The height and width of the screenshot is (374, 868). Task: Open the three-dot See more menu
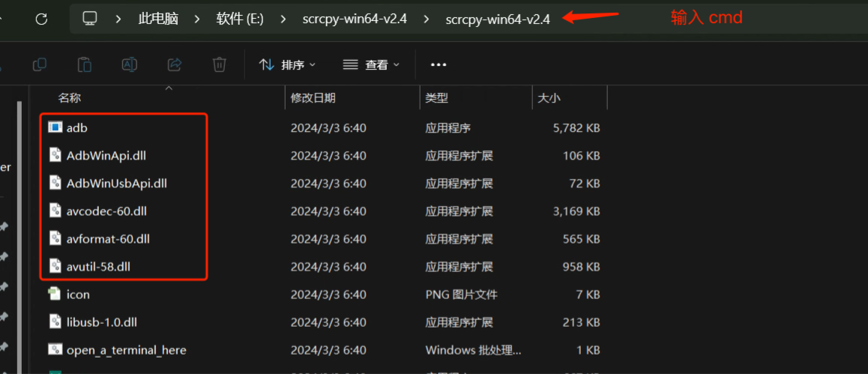(x=438, y=64)
